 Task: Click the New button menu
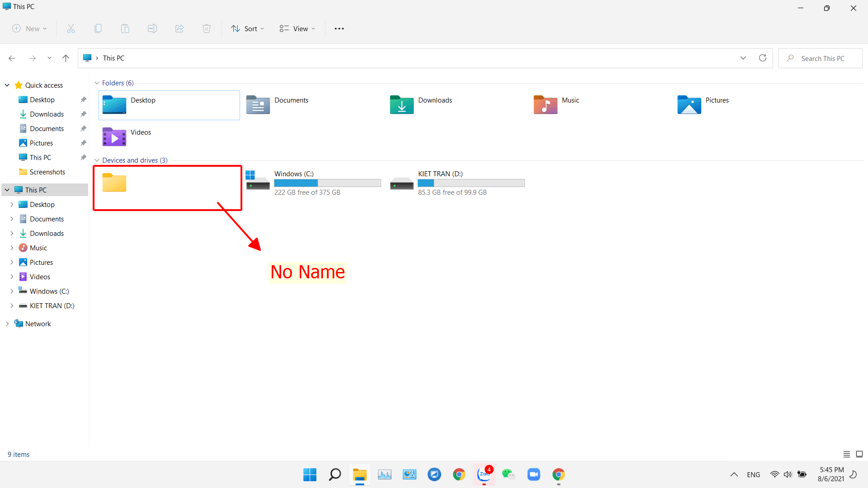[29, 28]
